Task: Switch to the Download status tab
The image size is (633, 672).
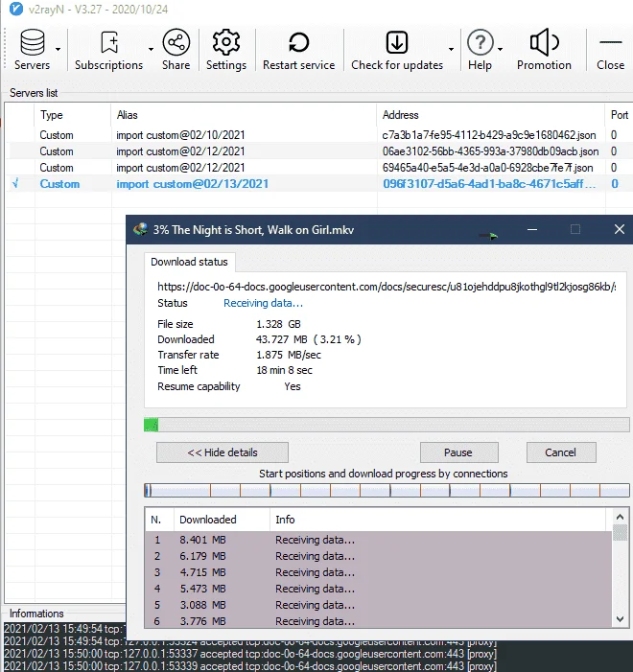Action: click(x=189, y=262)
